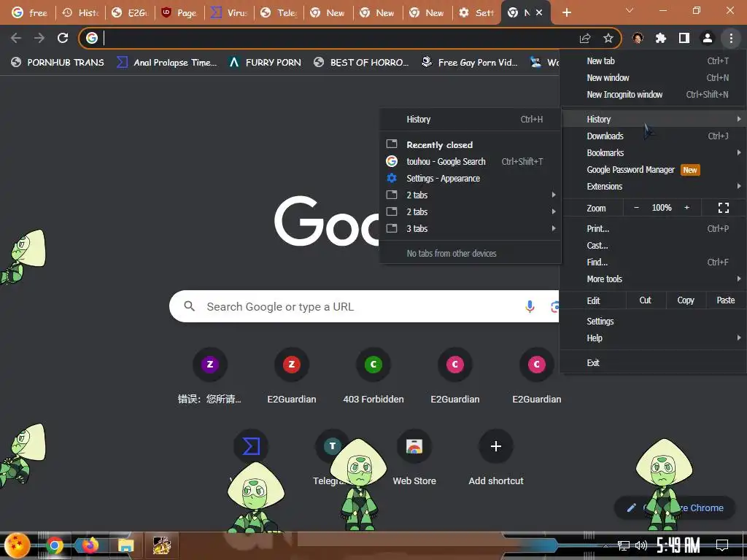Choose Print... from the menu
The width and height of the screenshot is (747, 560).
[653, 228]
